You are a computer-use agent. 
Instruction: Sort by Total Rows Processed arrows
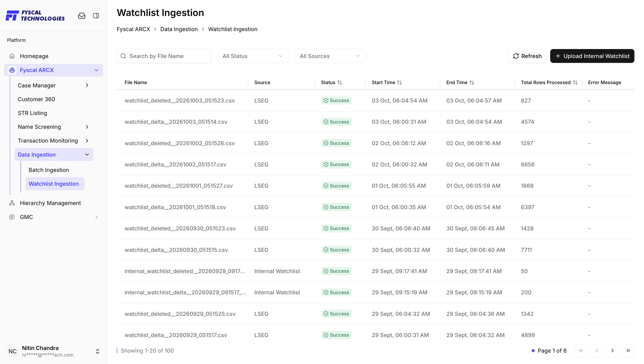coord(575,83)
